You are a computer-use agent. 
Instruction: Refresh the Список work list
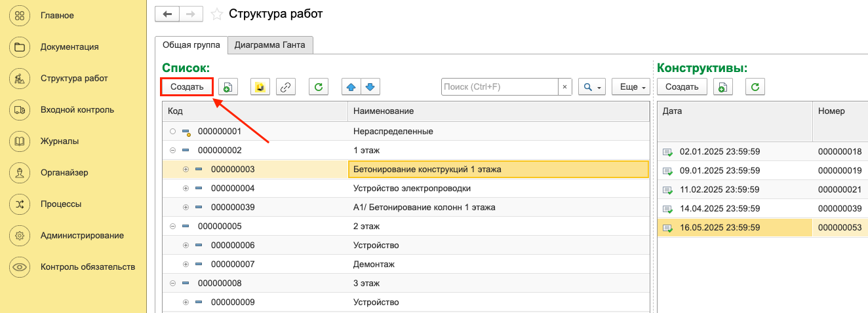click(319, 87)
